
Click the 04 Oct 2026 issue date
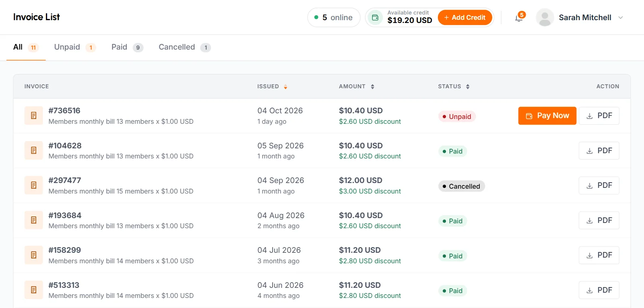280,110
